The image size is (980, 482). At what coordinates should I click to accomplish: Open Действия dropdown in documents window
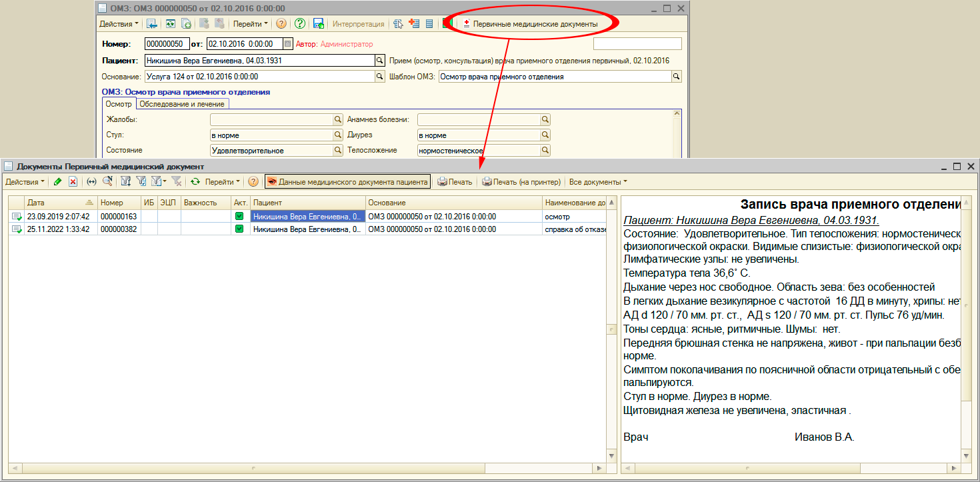(25, 181)
